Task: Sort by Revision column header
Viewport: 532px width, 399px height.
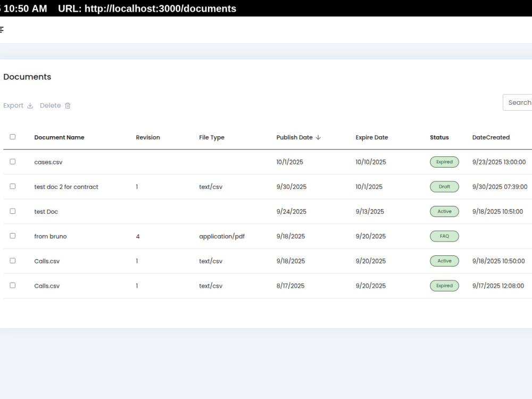Action: (x=147, y=137)
